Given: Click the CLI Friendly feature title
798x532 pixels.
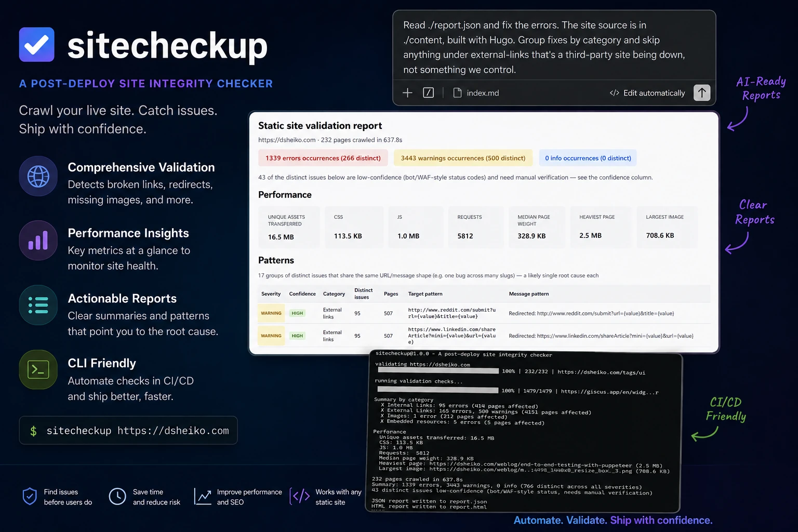Looking at the screenshot, I should tap(102, 363).
